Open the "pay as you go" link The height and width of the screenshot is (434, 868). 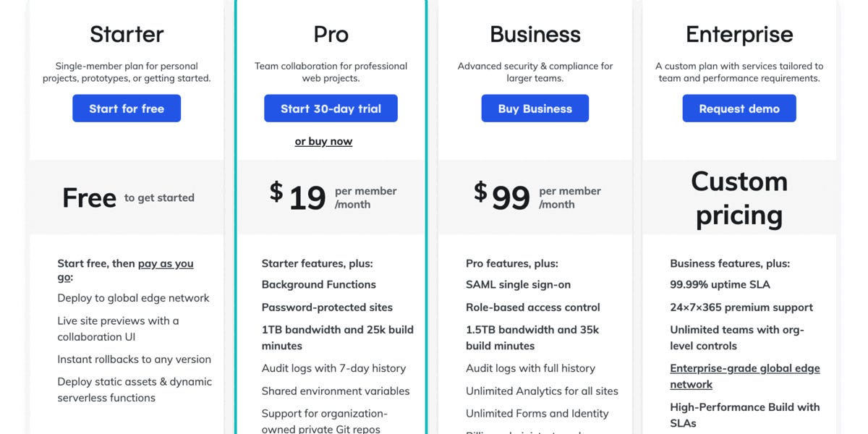(x=166, y=263)
